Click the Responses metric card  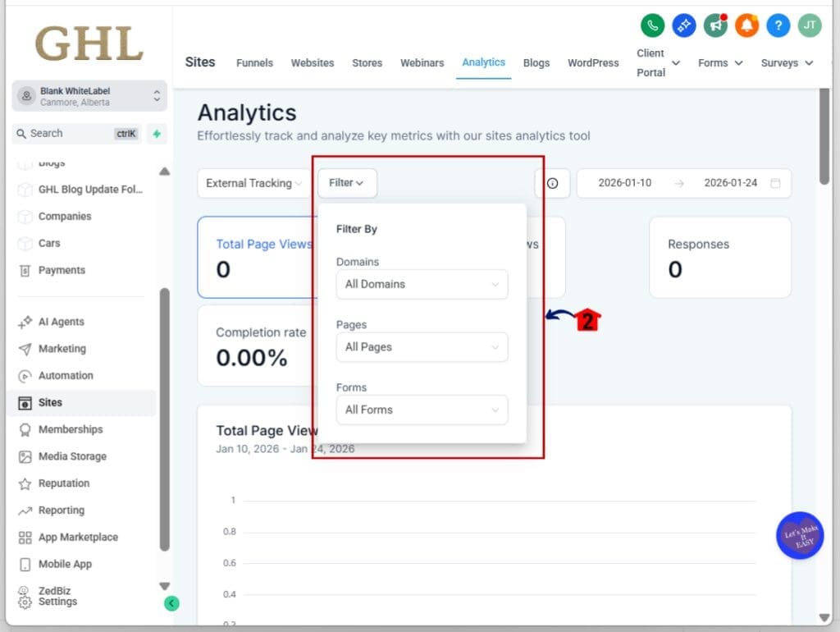(x=719, y=256)
